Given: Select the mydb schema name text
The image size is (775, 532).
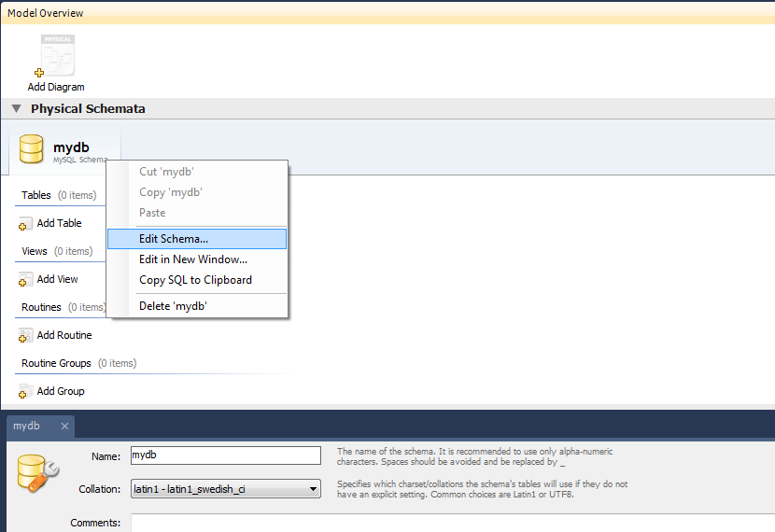Looking at the screenshot, I should pos(71,147).
